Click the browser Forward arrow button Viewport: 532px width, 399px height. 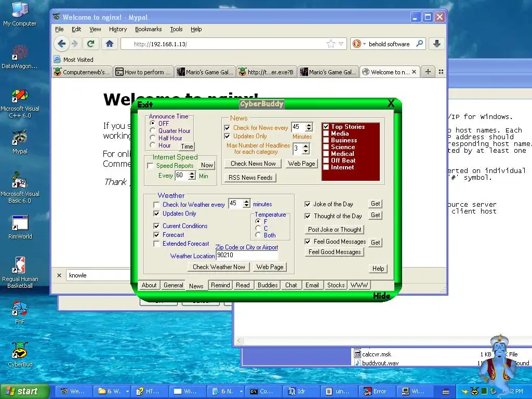(75, 44)
